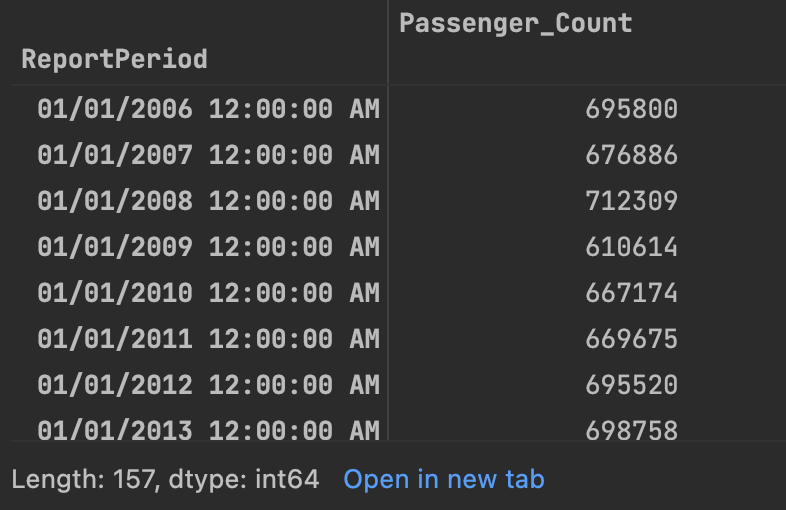The image size is (786, 510).
Task: Select the 01/01/2012 12:00:00 AM row label
Action: pyautogui.click(x=209, y=385)
